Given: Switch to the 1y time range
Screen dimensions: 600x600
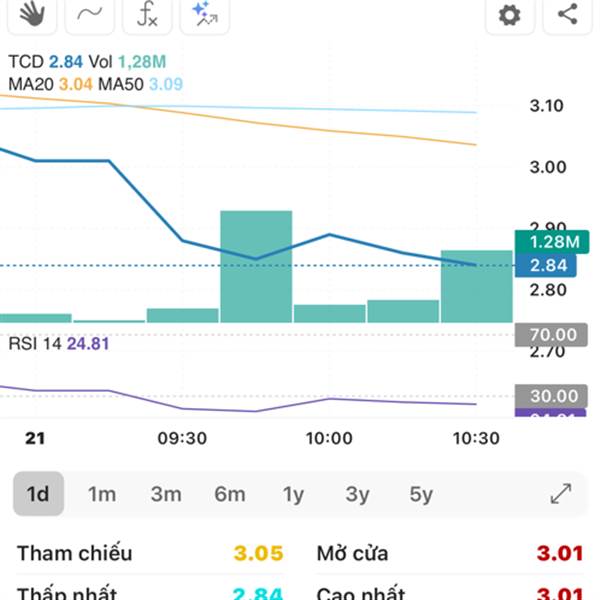Looking at the screenshot, I should click(293, 494).
